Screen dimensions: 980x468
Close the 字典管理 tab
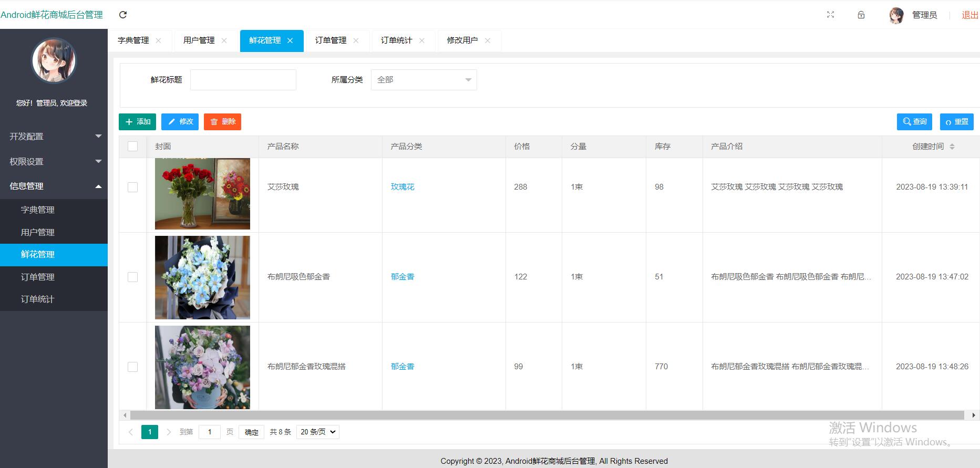coord(159,41)
